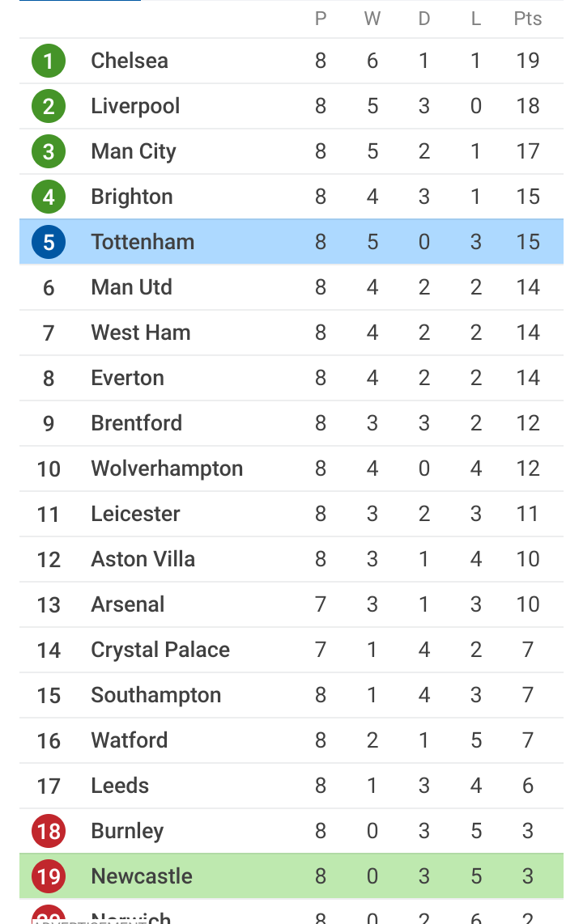583x924 pixels.
Task: Select the highlighted Tottenham row
Action: pyautogui.click(x=291, y=242)
